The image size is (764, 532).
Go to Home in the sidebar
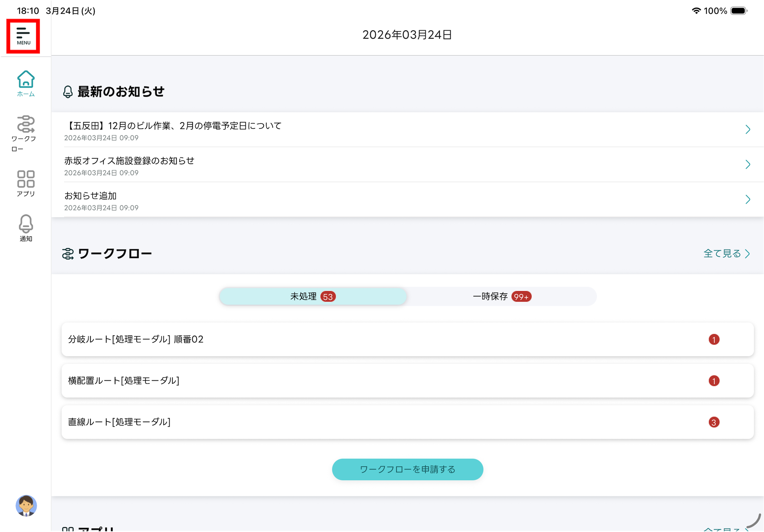pyautogui.click(x=26, y=83)
